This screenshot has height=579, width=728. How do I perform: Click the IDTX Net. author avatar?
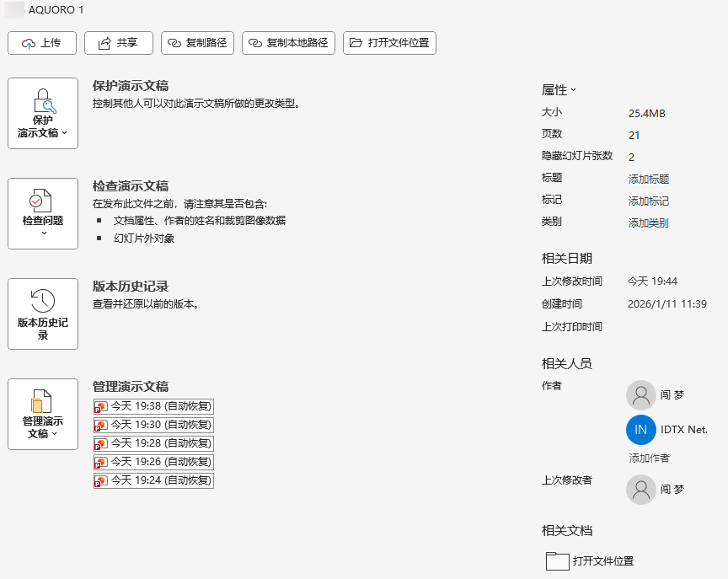point(641,430)
